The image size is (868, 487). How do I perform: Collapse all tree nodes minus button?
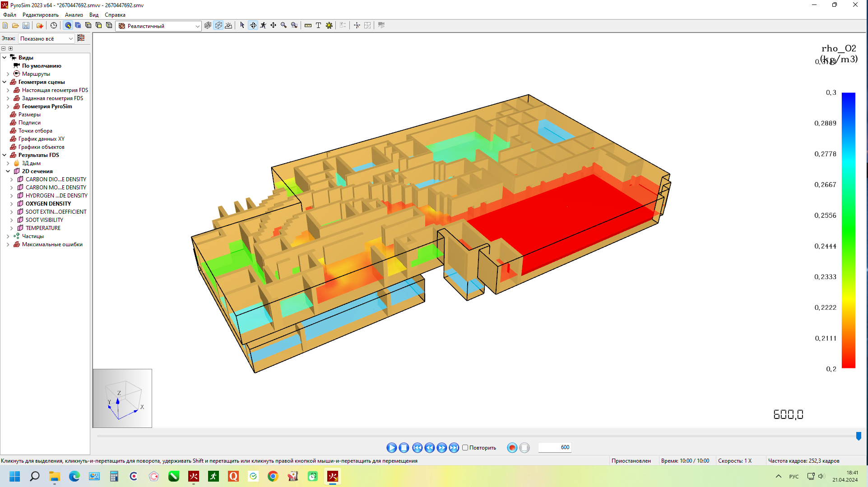[x=4, y=48]
